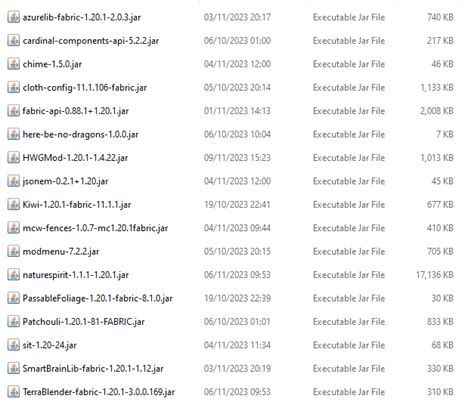Click the sit-1.20-24.jar file icon

(13, 345)
